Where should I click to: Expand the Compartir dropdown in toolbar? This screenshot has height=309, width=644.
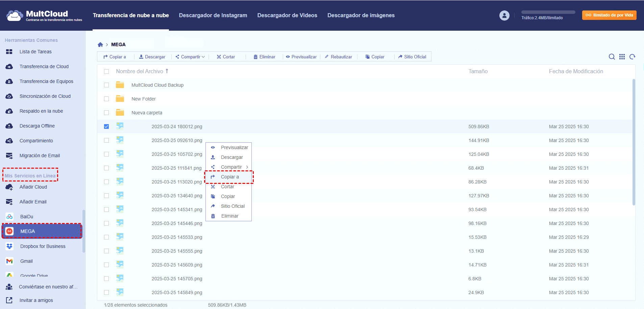pyautogui.click(x=203, y=57)
